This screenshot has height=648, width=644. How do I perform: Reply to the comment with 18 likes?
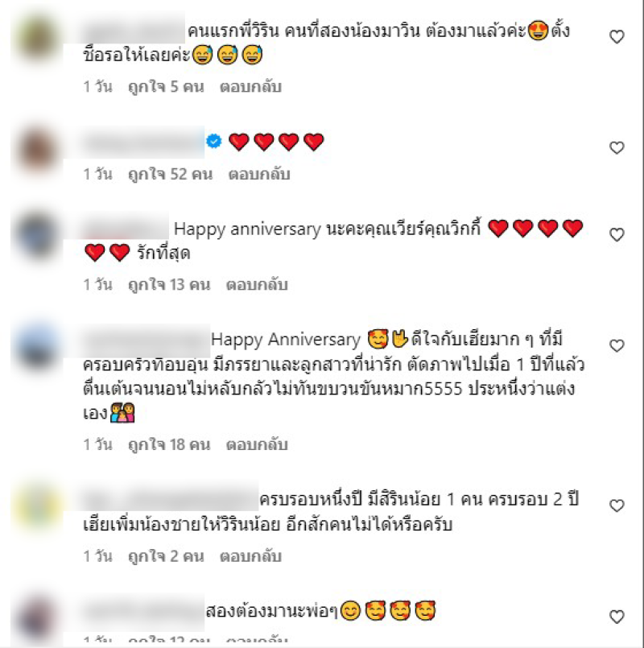click(x=257, y=444)
